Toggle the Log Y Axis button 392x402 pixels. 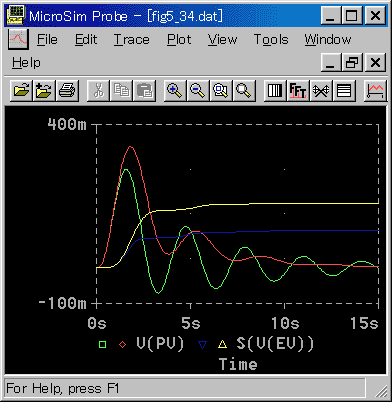(x=344, y=90)
